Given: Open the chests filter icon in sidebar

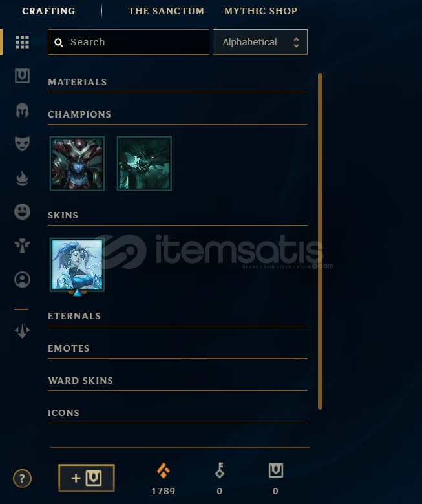Looking at the screenshot, I should point(22,76).
